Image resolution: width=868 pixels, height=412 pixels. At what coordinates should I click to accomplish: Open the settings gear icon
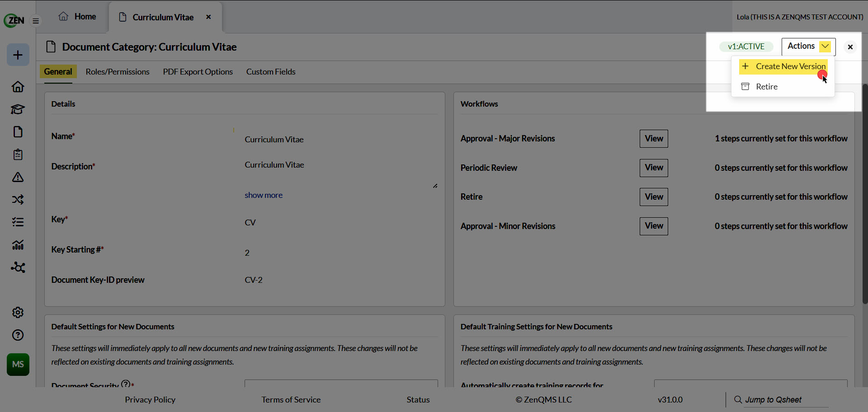click(x=18, y=313)
